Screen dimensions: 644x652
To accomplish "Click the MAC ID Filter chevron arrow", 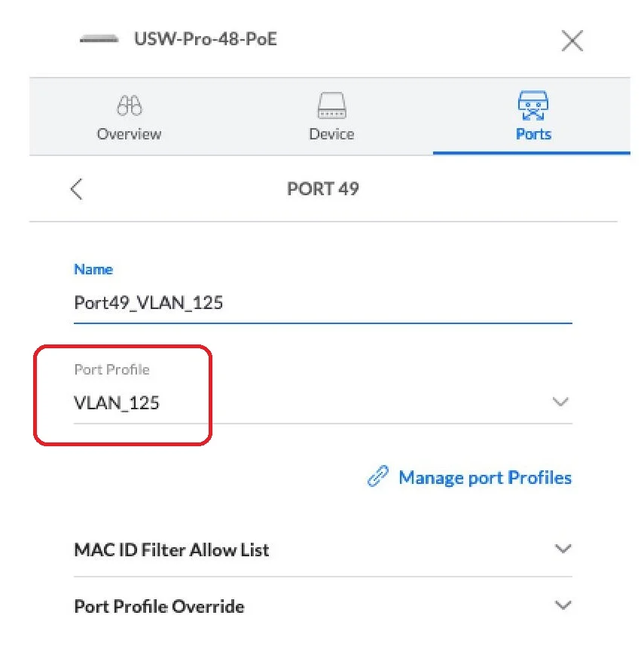I will [x=563, y=549].
